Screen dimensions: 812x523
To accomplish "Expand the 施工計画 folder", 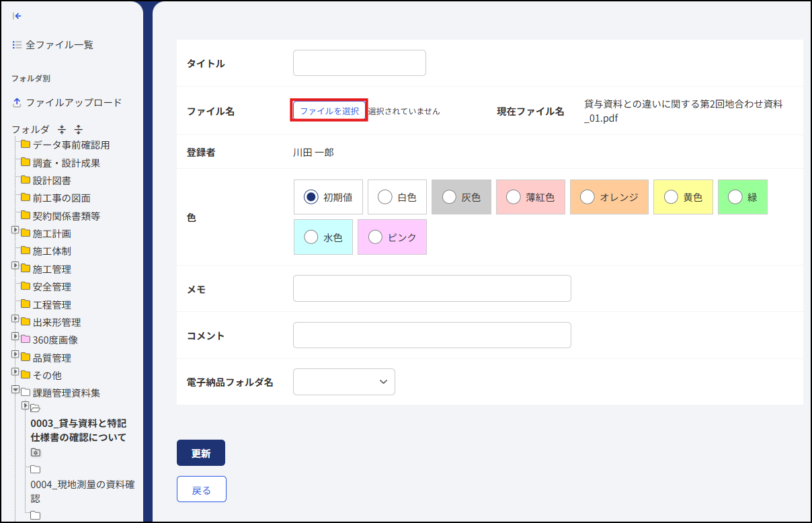I will [15, 230].
